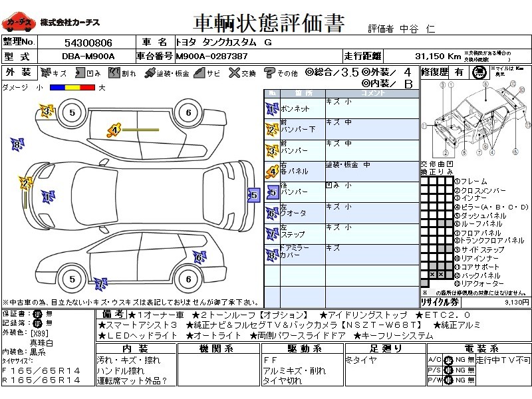Click the ⑫バックパネル label in the repair list
The image size is (532, 399).
pos(477,275)
